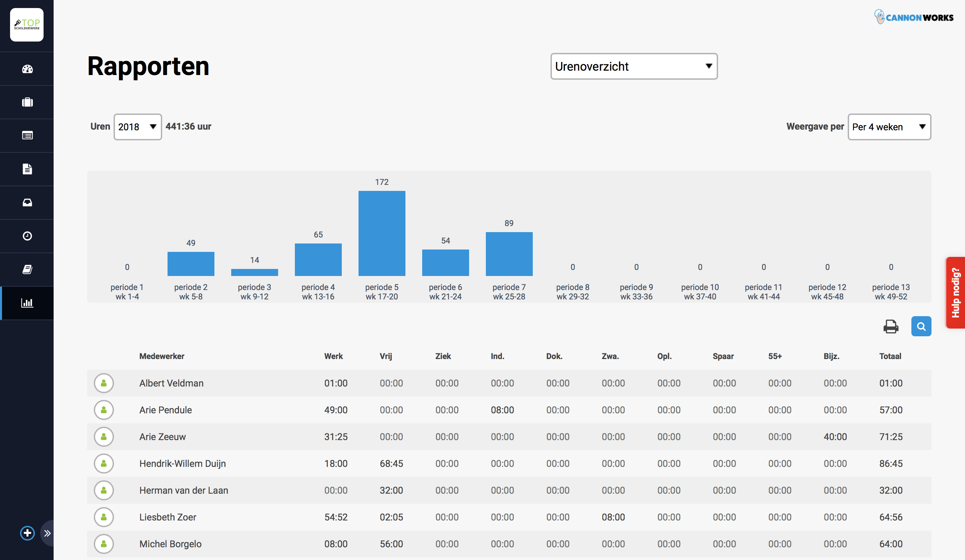Open employee Arie Zeeuw

(163, 437)
